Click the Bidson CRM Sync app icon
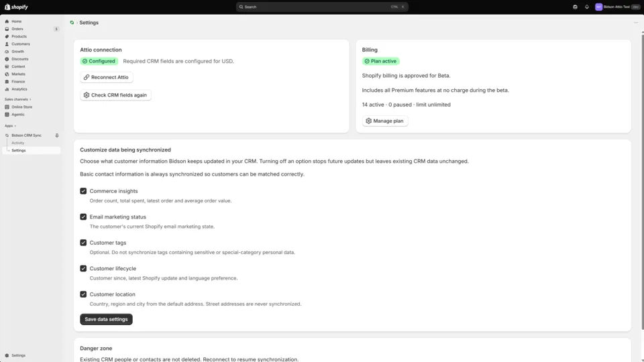 point(7,135)
